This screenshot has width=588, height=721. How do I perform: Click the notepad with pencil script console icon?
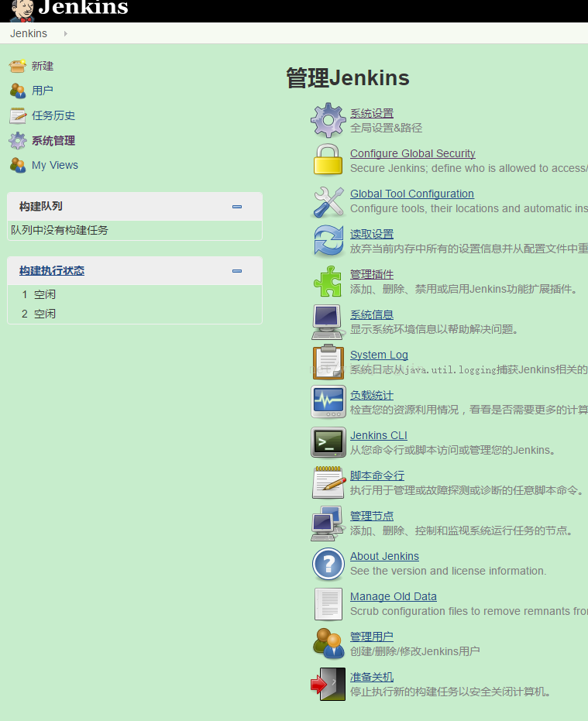tap(328, 482)
